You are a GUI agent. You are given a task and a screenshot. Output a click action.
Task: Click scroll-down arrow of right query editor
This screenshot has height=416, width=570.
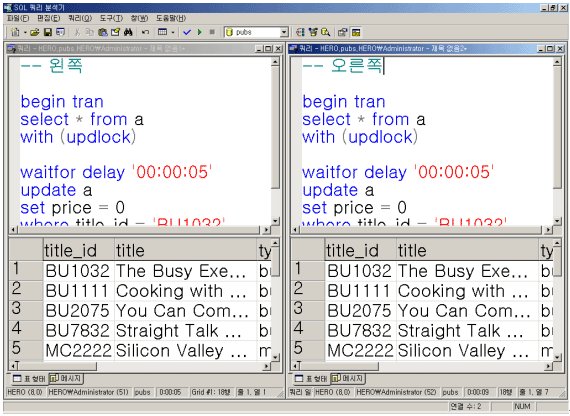(557, 221)
